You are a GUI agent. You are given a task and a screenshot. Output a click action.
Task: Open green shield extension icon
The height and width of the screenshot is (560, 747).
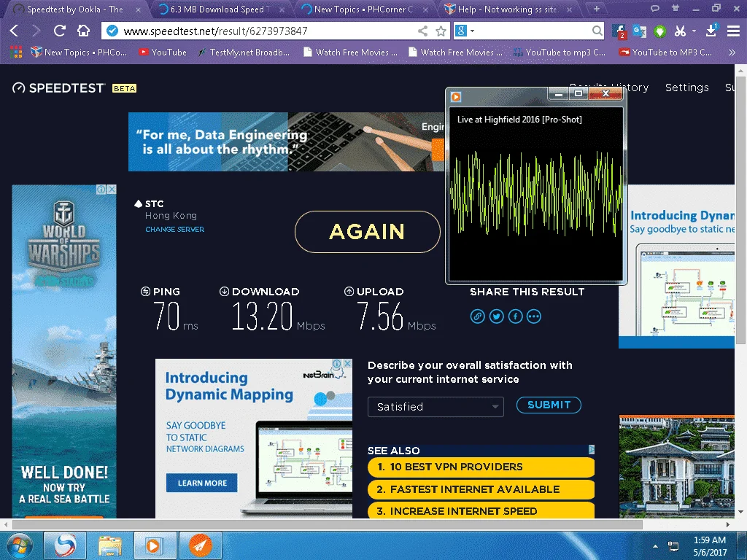(x=659, y=31)
